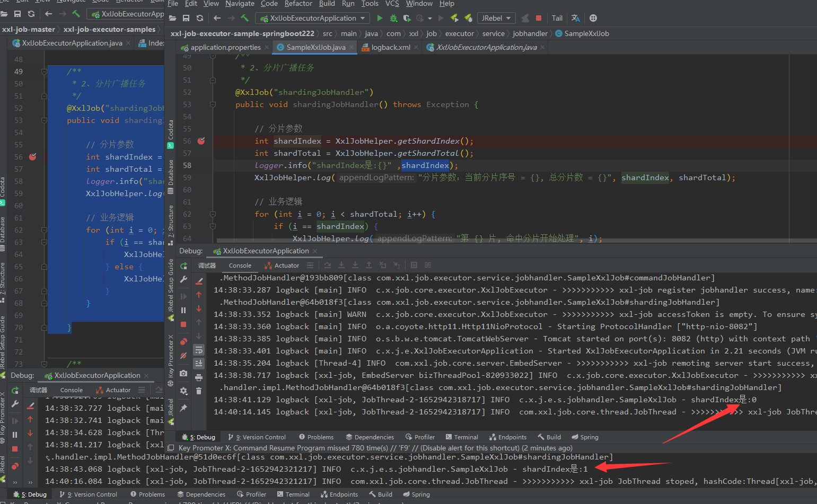Open the Refactor menu
Image resolution: width=817 pixels, height=504 pixels.
click(298, 4)
